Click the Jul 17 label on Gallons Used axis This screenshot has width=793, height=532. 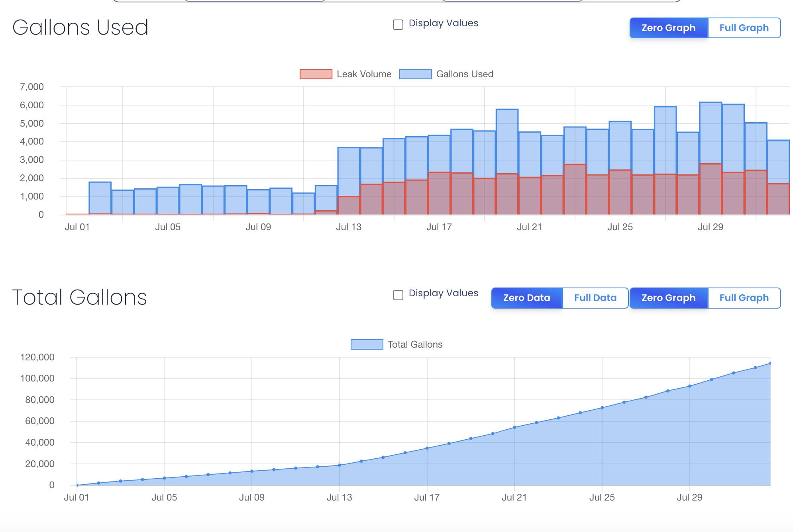click(439, 227)
